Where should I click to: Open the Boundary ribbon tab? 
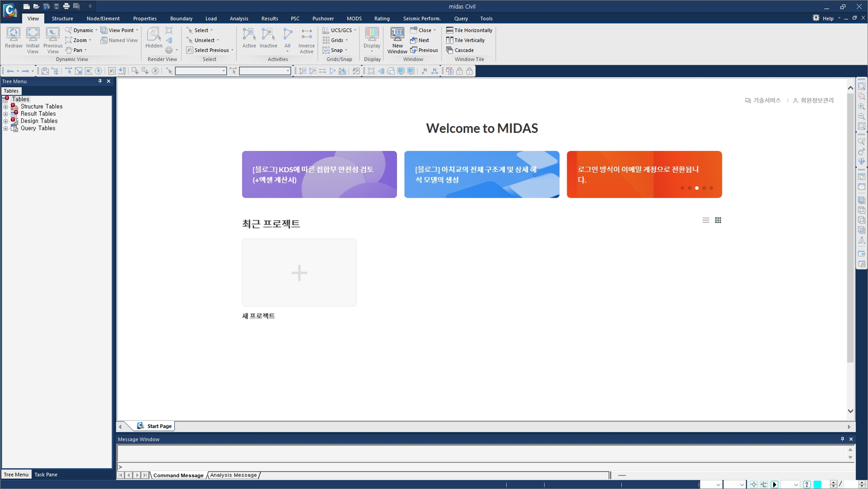click(181, 18)
